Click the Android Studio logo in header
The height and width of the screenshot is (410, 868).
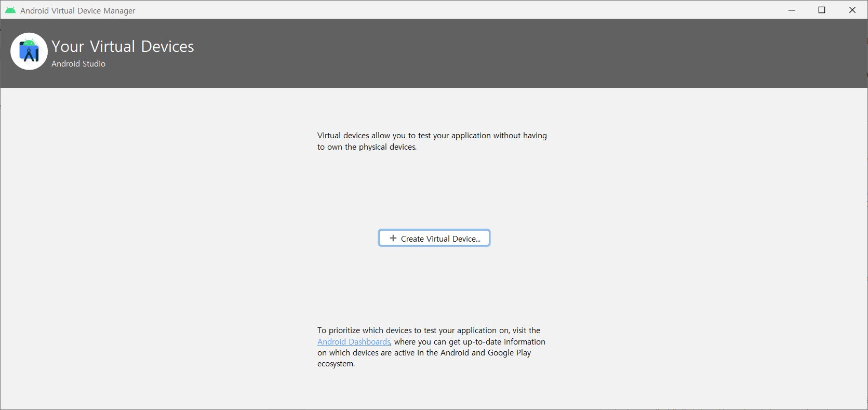click(29, 51)
